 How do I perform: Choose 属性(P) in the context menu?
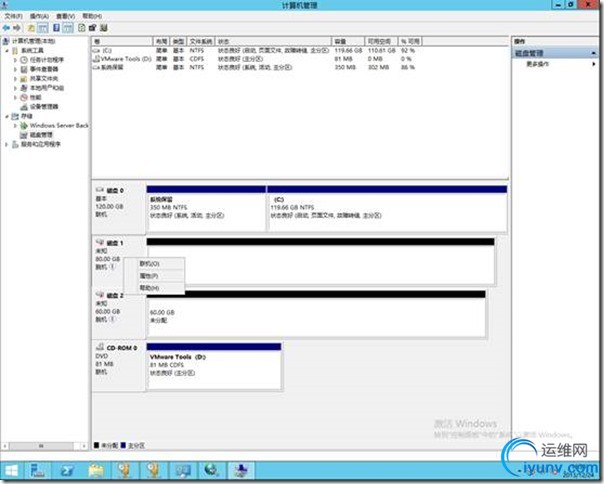point(154,276)
